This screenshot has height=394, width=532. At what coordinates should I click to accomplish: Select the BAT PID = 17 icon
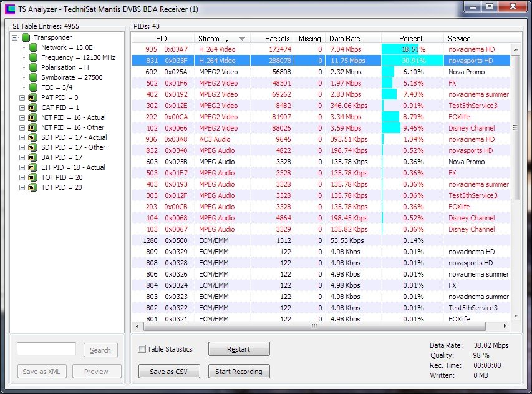click(x=32, y=157)
